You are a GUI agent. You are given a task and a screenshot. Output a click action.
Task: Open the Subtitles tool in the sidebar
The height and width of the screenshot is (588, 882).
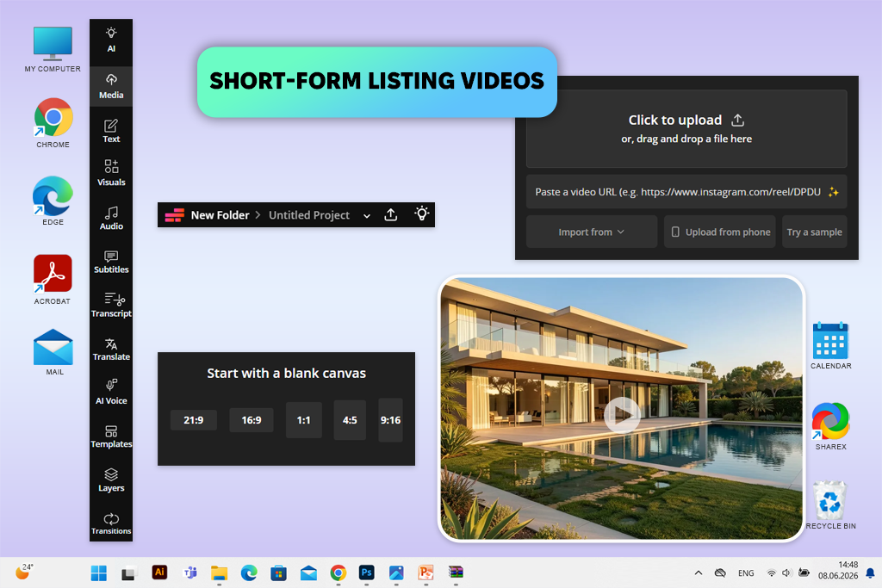111,262
